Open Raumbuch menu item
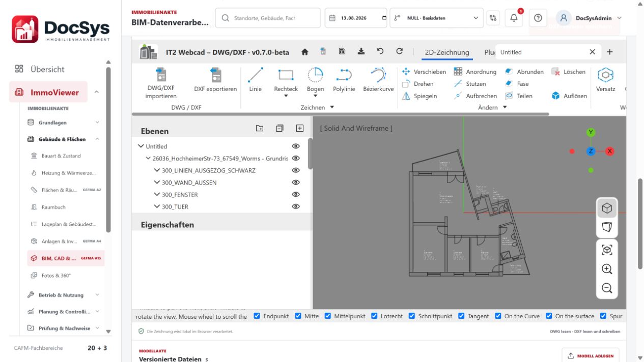This screenshot has width=644, height=362. pyautogui.click(x=53, y=207)
